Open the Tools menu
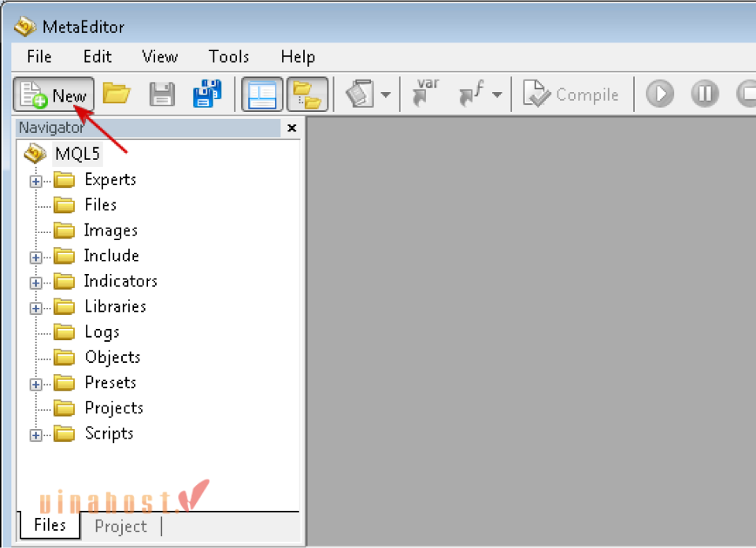 click(228, 56)
